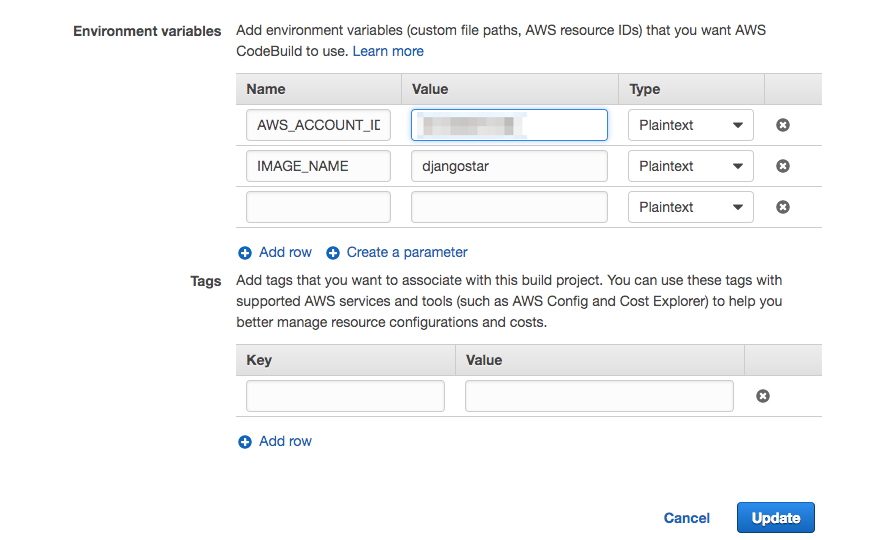Open the Learn more link
This screenshot has height=540, width=874.
coord(388,51)
